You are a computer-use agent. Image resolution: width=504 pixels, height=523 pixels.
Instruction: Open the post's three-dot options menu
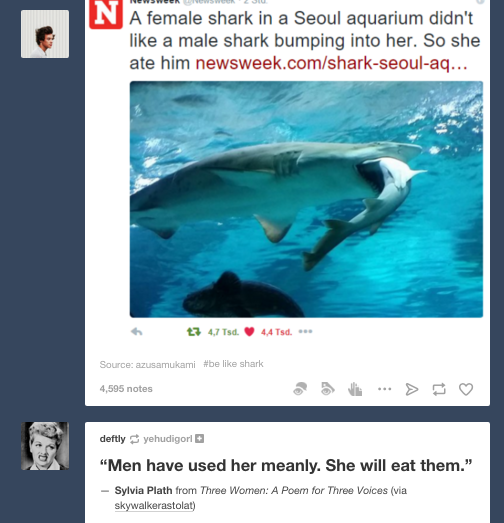[384, 389]
